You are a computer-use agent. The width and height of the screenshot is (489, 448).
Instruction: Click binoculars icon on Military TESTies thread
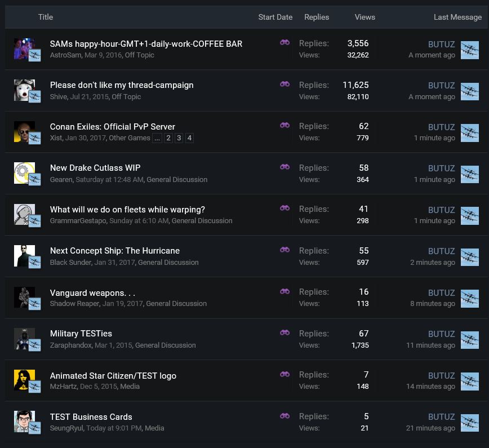(284, 332)
